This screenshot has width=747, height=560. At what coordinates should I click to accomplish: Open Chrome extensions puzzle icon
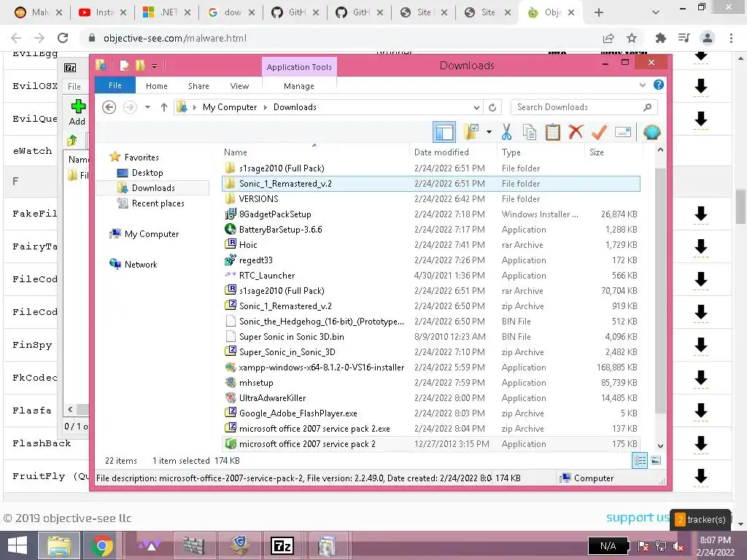[660, 38]
